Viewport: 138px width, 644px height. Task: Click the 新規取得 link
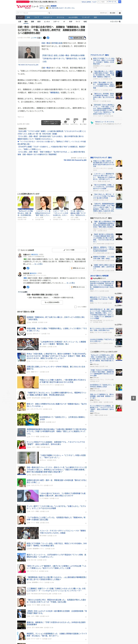click(54, 6)
